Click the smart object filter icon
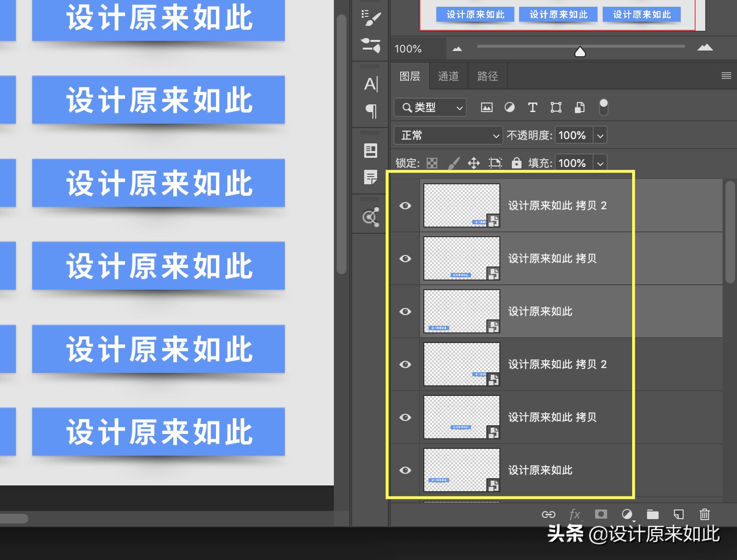Viewport: 737px width, 560px height. [x=579, y=107]
